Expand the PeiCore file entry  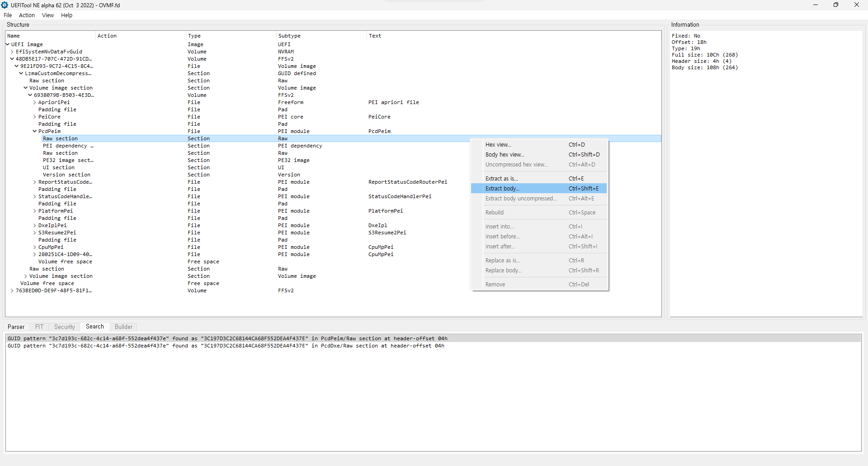(35, 117)
